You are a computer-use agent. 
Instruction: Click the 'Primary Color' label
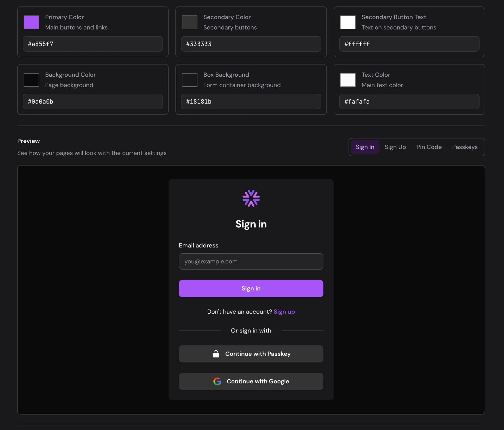point(64,17)
